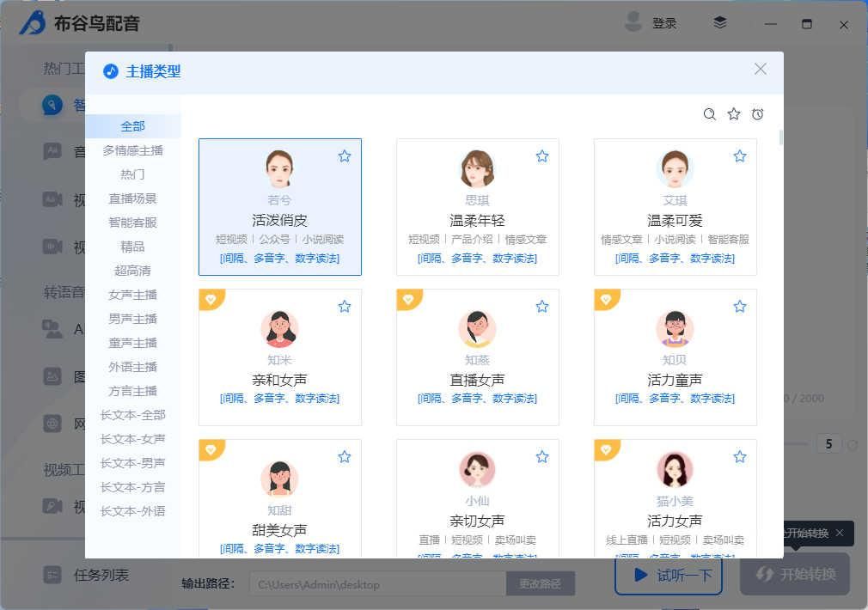The width and height of the screenshot is (868, 610).
Task: Filter by 外语主播
Action: click(133, 367)
